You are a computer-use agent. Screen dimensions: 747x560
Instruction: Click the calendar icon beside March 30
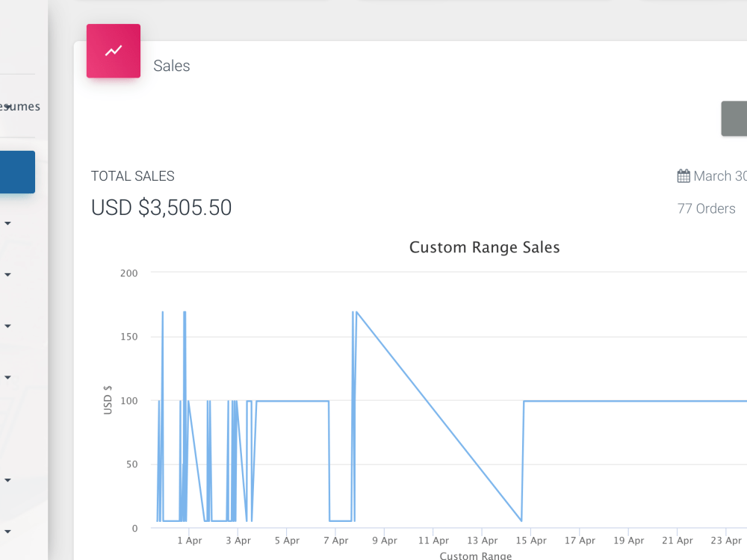(x=684, y=175)
